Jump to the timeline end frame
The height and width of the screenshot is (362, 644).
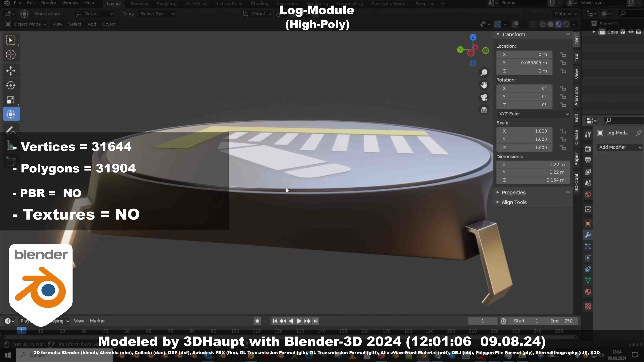(x=316, y=321)
